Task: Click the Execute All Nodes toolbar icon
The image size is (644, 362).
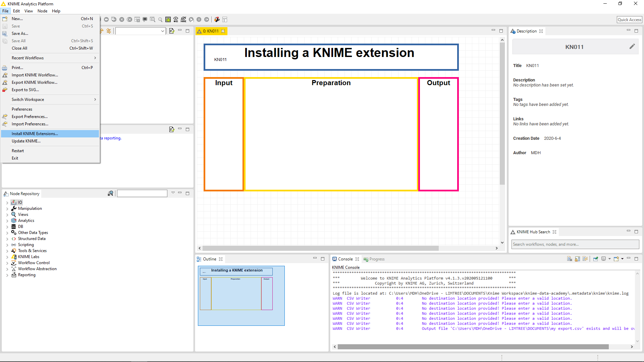Action: tap(106, 19)
